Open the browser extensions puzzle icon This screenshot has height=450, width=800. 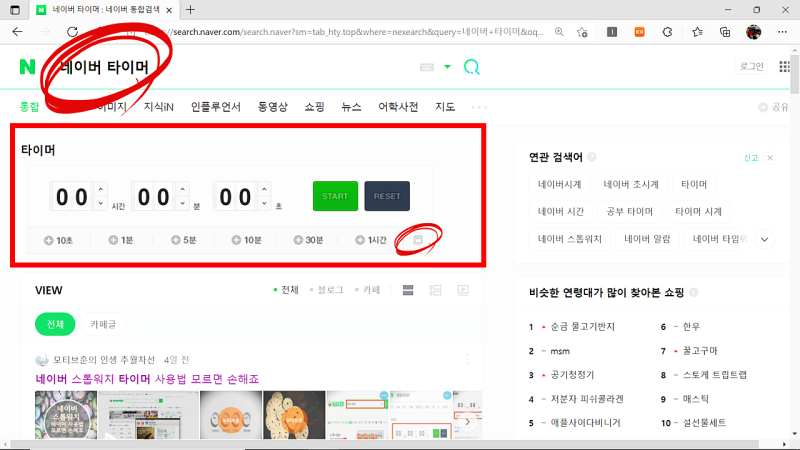pos(667,32)
